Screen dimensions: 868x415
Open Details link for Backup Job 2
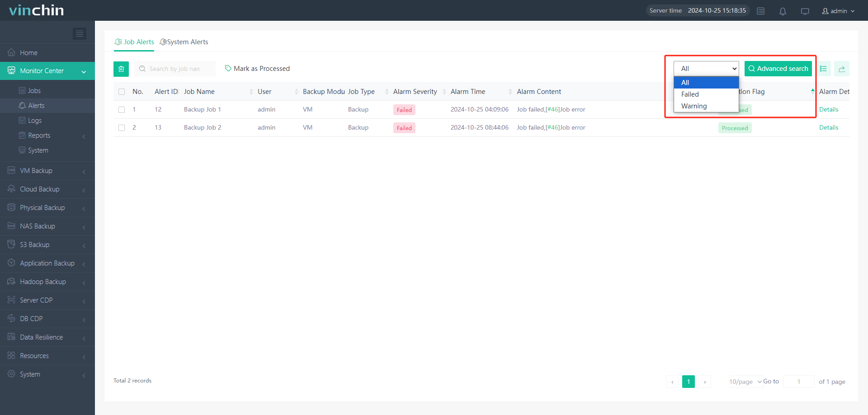tap(828, 128)
